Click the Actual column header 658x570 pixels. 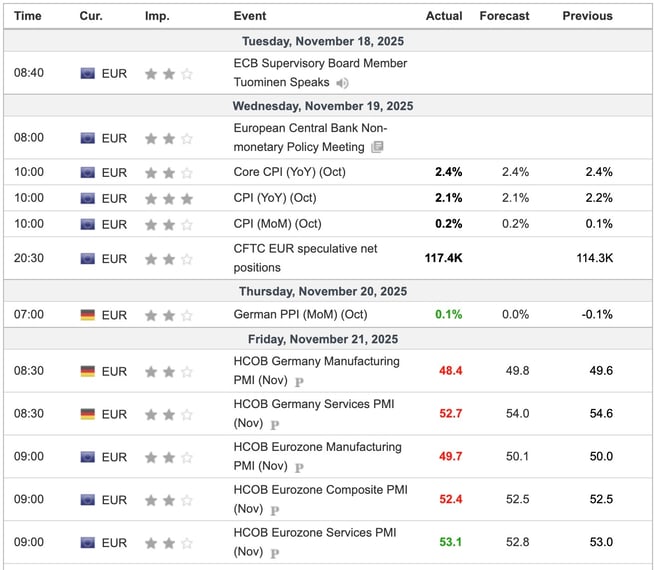tap(444, 16)
